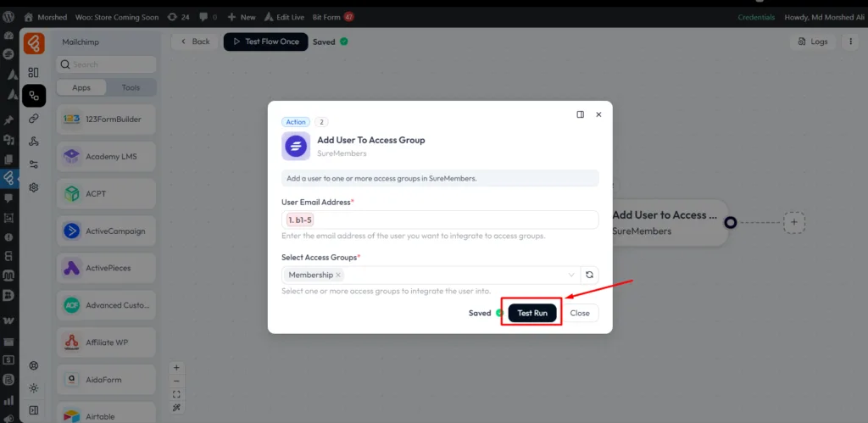
Task: Open the WordPress logo menu
Action: [x=8, y=17]
